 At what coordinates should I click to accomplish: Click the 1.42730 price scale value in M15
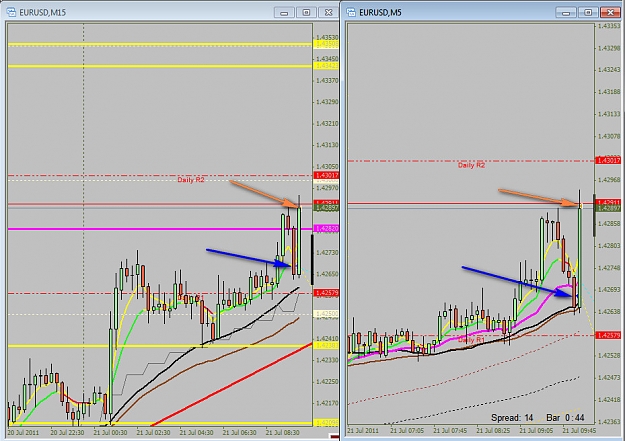tap(327, 253)
